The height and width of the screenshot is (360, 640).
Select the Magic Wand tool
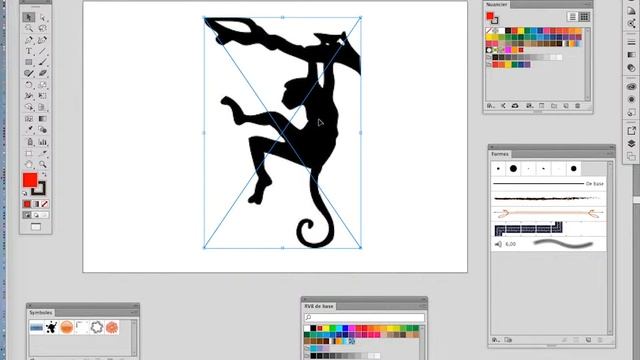pos(29,29)
